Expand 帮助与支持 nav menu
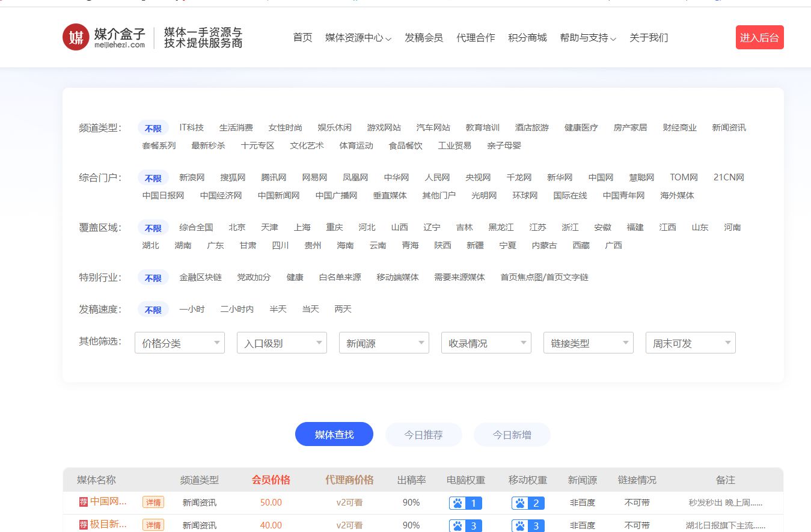This screenshot has width=811, height=532. [588, 37]
